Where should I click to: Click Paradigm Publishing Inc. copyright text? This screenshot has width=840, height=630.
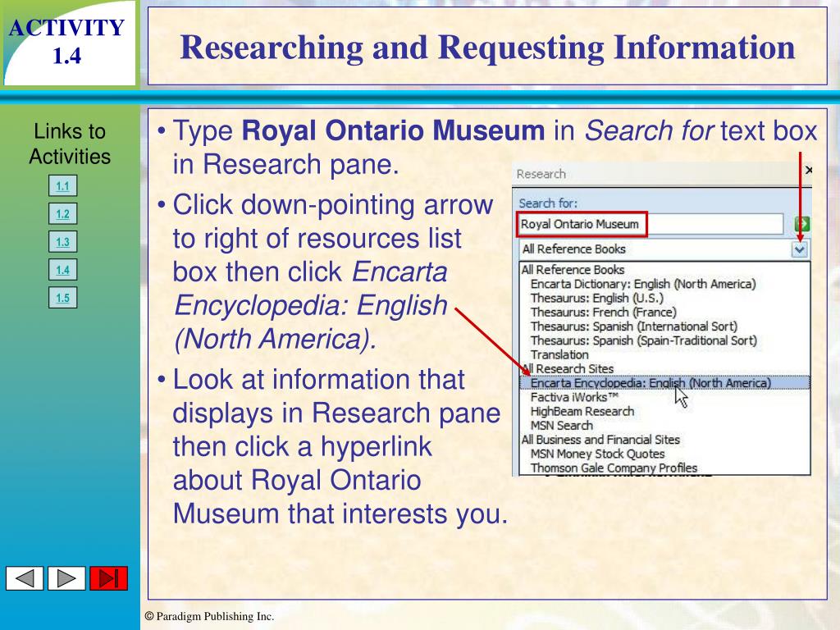coord(209,616)
